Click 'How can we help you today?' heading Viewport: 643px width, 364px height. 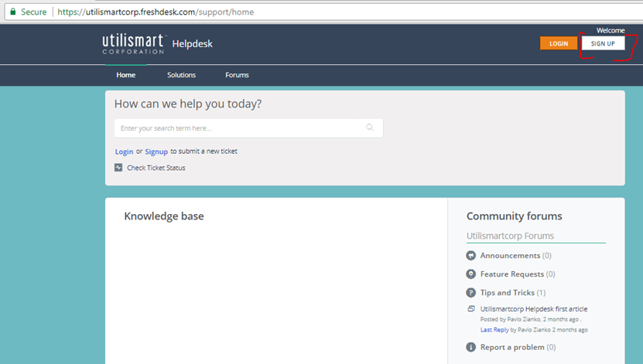coord(188,104)
